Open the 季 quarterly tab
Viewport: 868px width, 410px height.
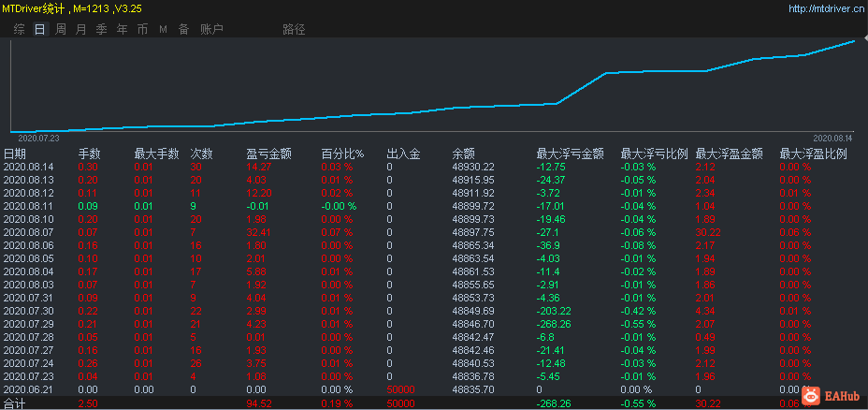(101, 29)
